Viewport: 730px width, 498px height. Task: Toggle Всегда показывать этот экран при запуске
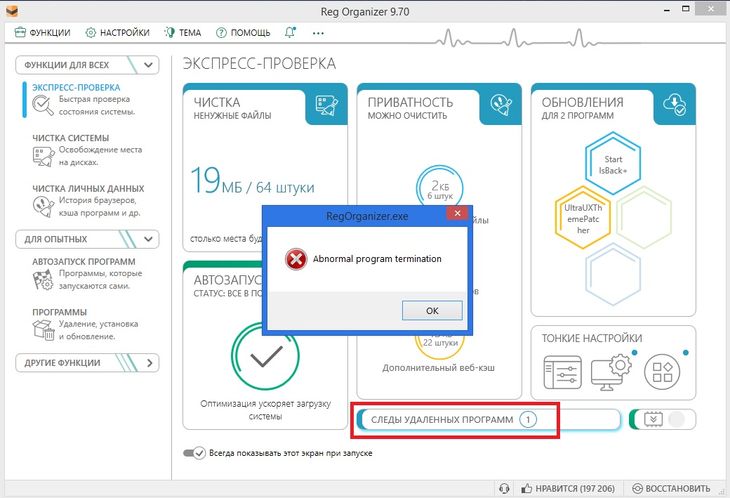194,453
